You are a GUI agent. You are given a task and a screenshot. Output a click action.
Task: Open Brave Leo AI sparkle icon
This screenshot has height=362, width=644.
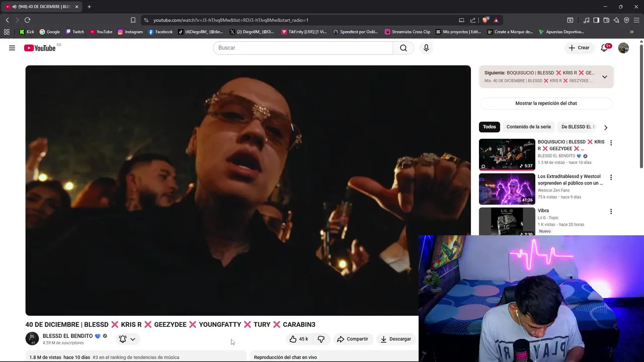[x=616, y=20]
